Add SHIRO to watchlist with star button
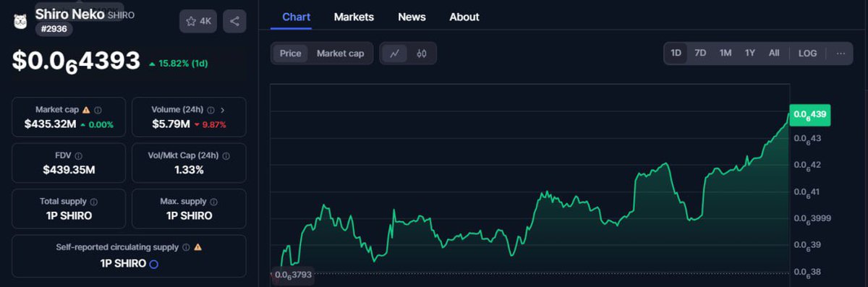 tap(198, 21)
